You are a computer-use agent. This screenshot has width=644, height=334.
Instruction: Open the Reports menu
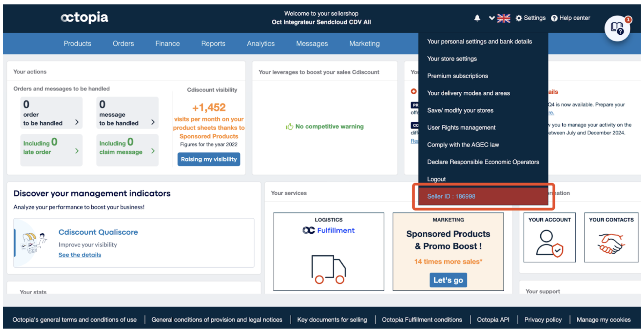(213, 43)
